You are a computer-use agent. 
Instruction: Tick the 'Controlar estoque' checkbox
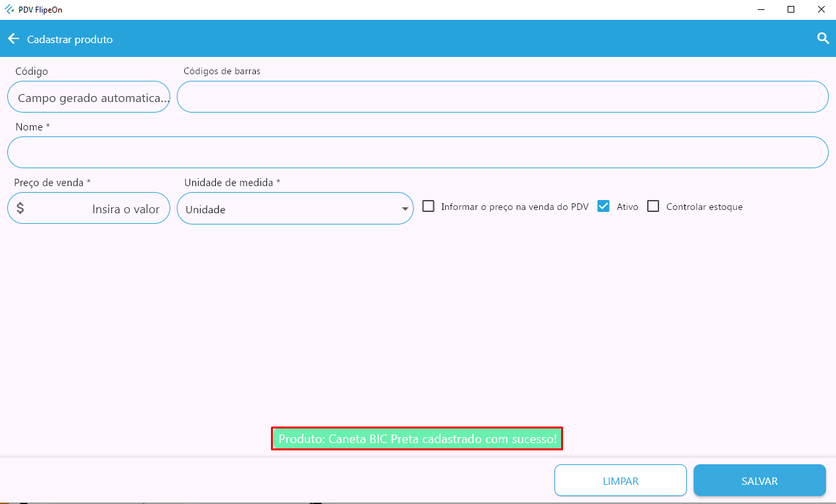[x=653, y=207]
